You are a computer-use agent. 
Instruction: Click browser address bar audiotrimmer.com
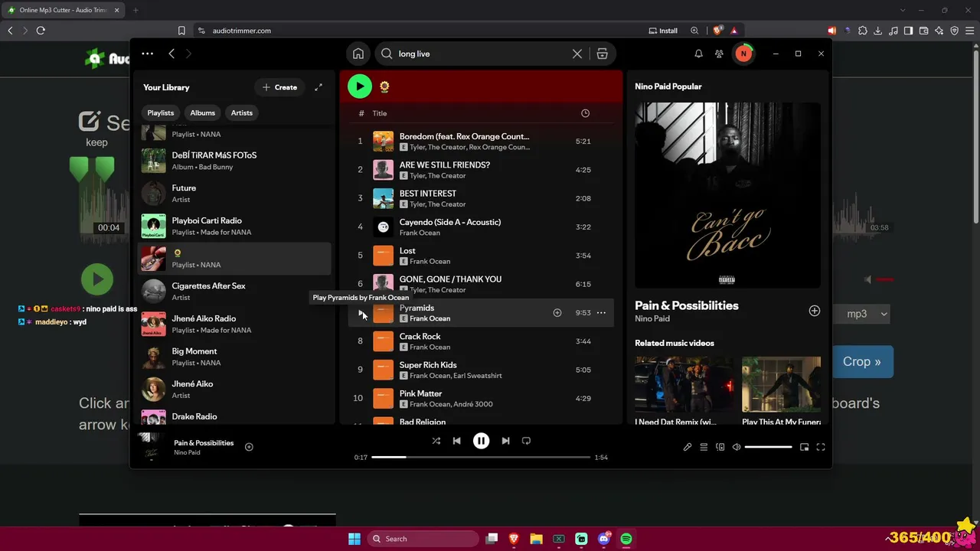pos(241,31)
